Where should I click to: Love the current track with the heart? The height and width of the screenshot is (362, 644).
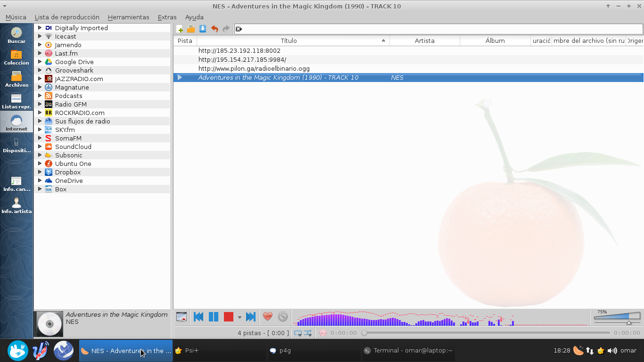[268, 317]
